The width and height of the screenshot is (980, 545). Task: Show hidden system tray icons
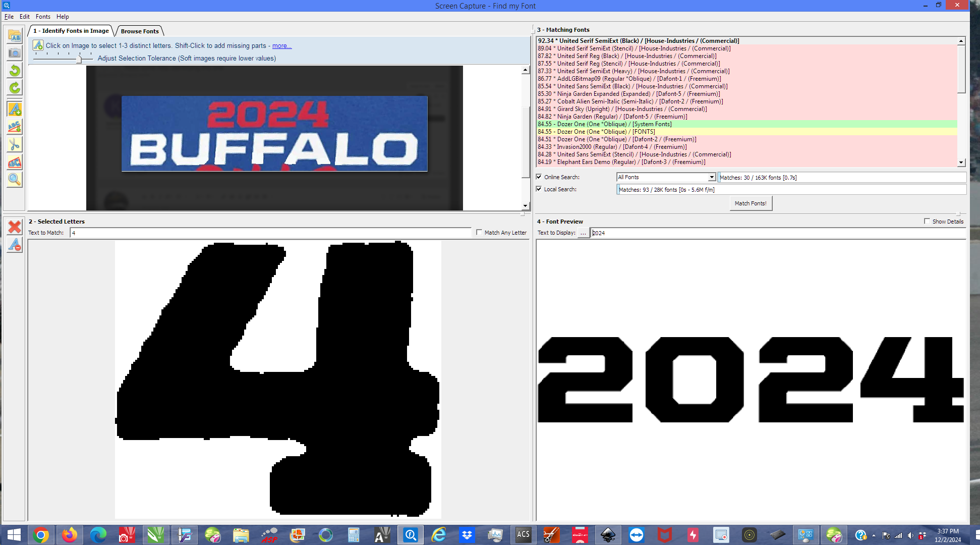(x=874, y=535)
